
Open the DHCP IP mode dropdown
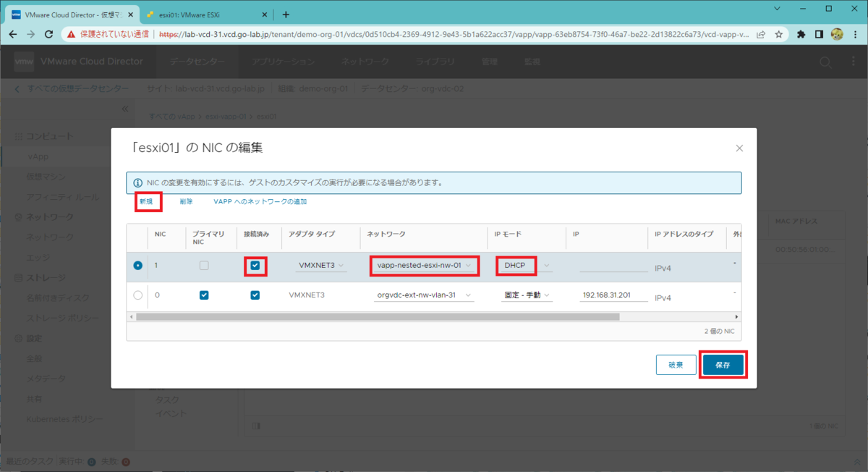click(527, 266)
